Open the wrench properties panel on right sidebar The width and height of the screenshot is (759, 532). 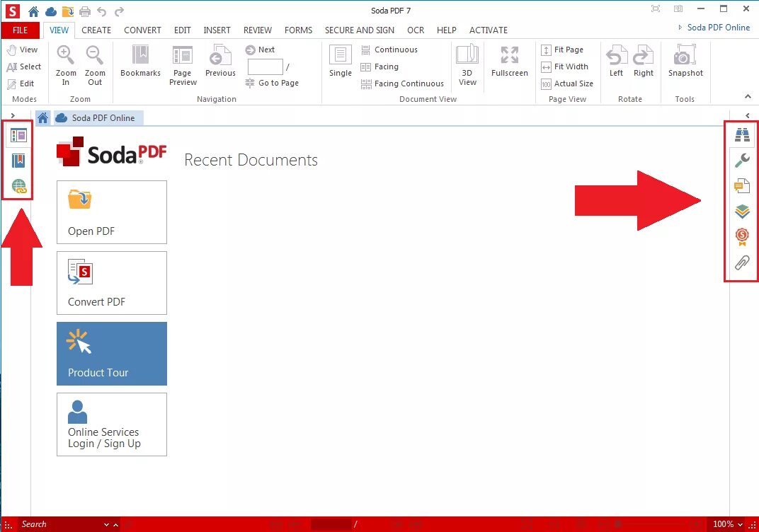(742, 160)
